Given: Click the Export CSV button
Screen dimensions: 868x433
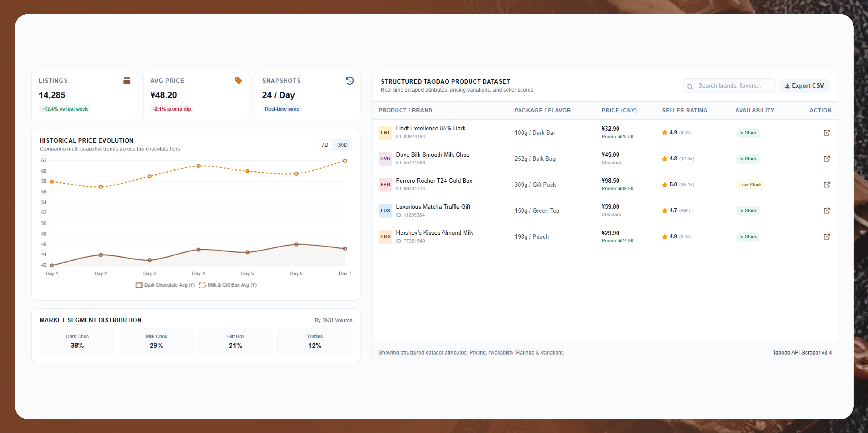Looking at the screenshot, I should [804, 86].
